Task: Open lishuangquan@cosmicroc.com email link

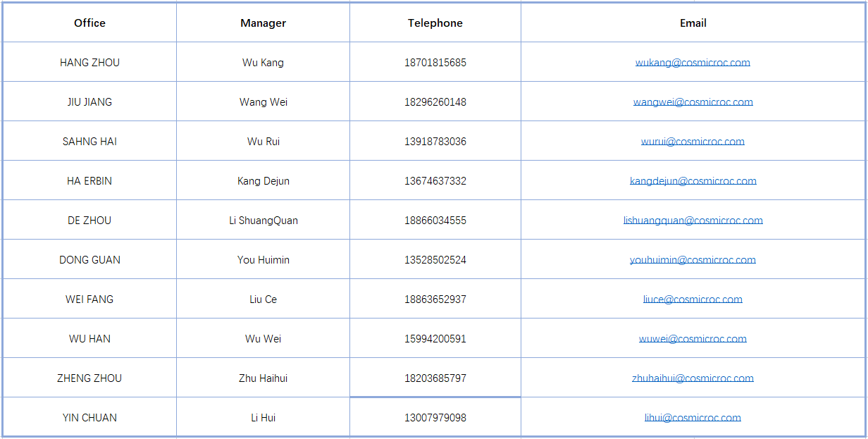Action: [x=693, y=220]
